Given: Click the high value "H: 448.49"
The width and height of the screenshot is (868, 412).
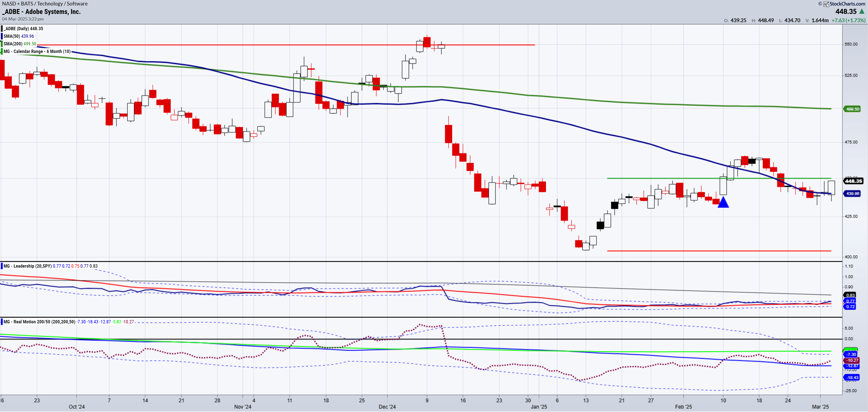Looking at the screenshot, I should [763, 20].
